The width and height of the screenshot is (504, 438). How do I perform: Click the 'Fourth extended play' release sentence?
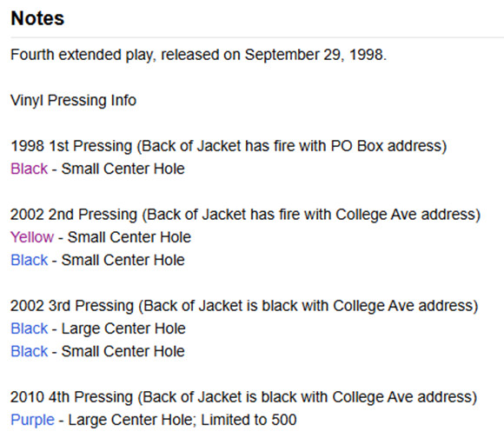(x=198, y=55)
